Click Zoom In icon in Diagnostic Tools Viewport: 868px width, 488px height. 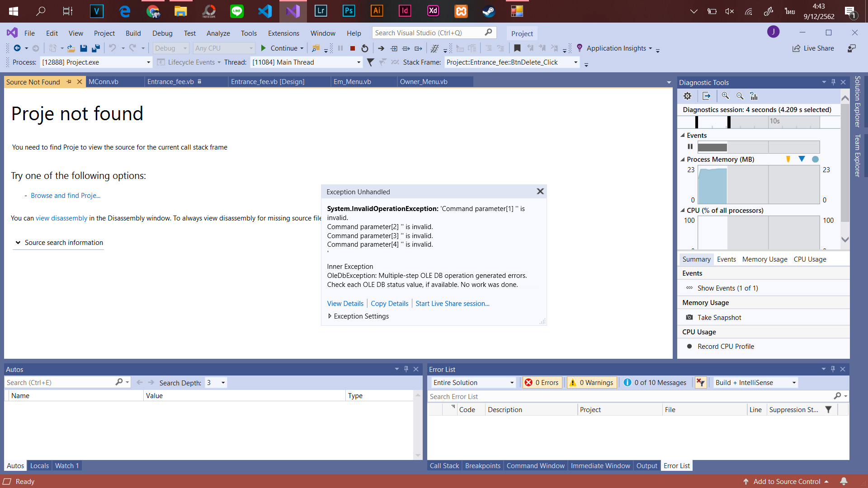[x=725, y=96]
